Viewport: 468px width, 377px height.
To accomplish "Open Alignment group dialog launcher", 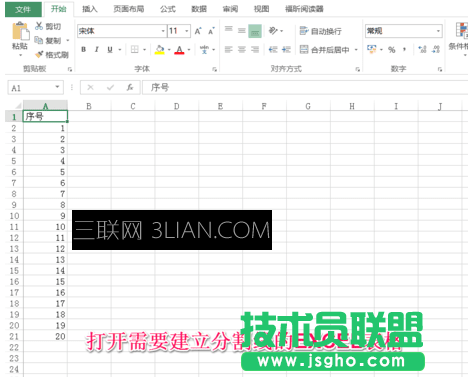I will tap(357, 69).
